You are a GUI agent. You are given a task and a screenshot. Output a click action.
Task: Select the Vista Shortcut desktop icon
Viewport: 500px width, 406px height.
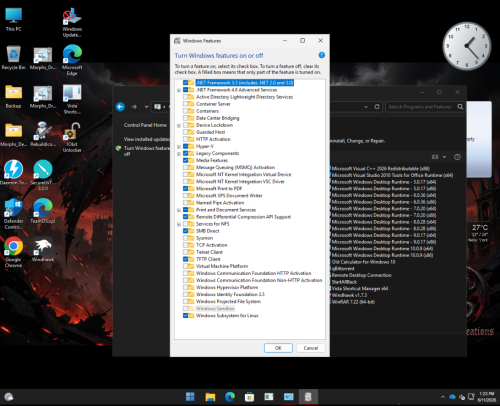click(72, 99)
